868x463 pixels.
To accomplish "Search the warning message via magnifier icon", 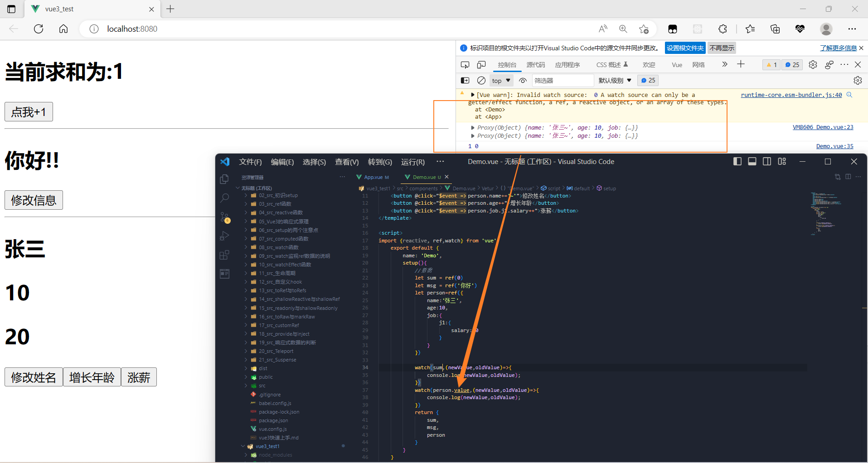I will coord(849,95).
